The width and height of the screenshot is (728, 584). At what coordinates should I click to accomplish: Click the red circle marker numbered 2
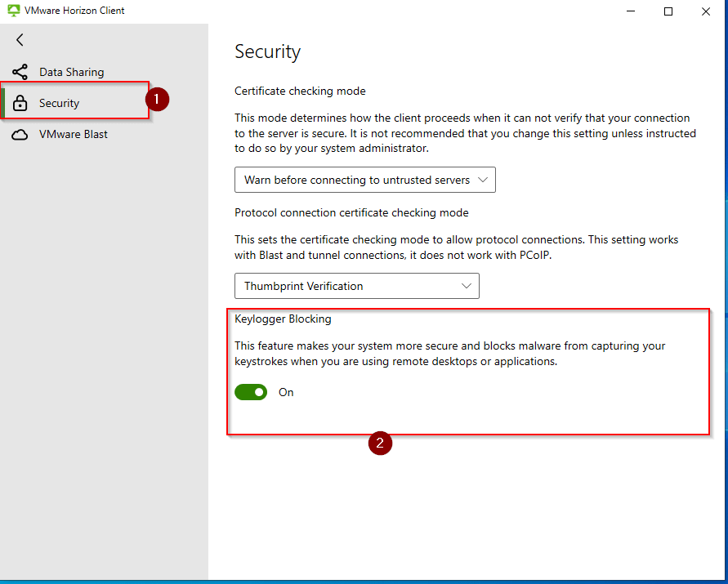[x=379, y=444]
